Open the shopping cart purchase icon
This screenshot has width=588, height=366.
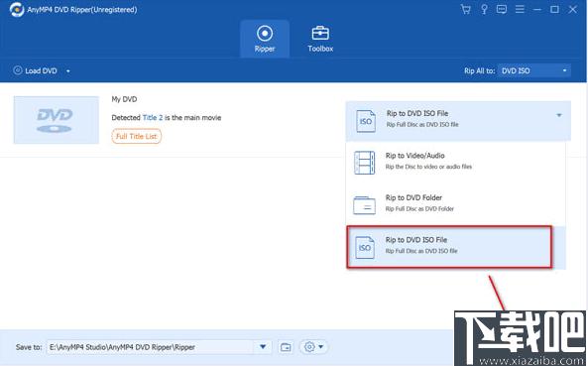coord(465,9)
